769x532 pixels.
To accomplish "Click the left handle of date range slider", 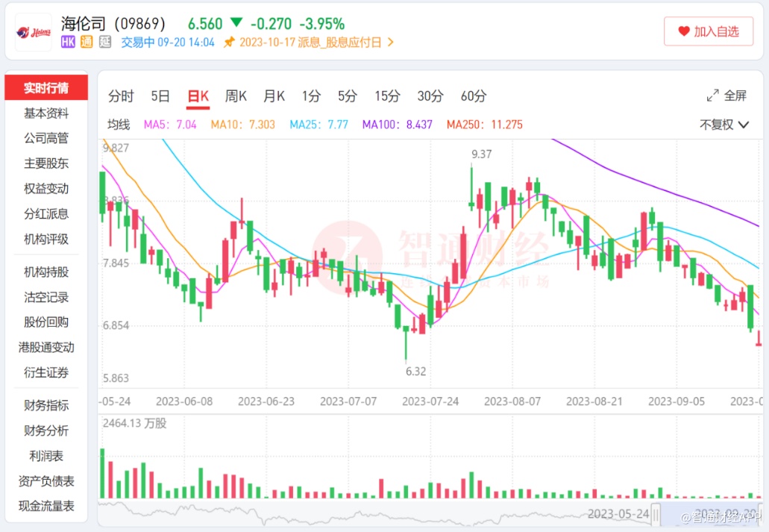I will (x=656, y=513).
